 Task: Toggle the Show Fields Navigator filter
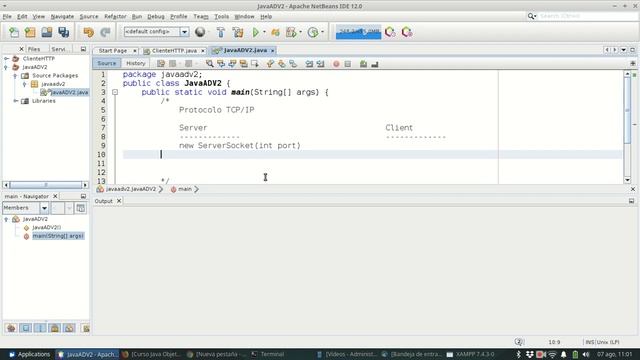click(25, 328)
